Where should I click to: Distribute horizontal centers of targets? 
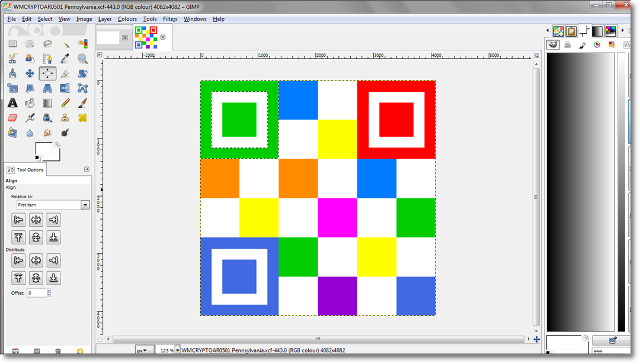coord(36,260)
